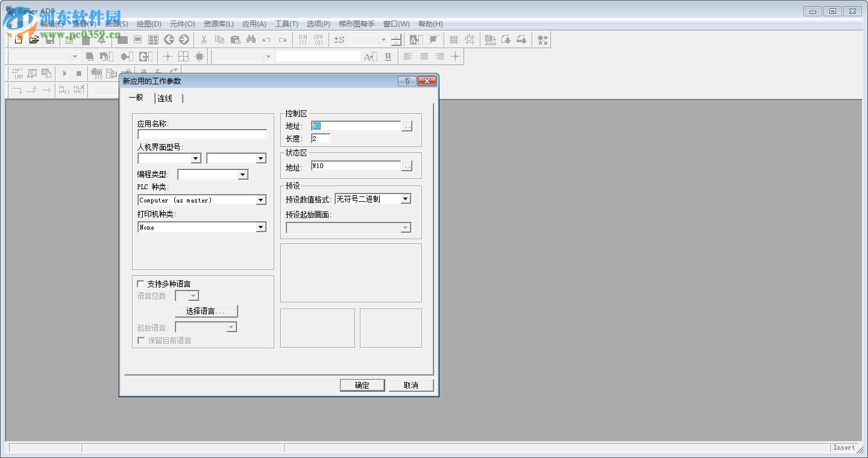The height and width of the screenshot is (458, 868).
Task: Expand the PLC 种类 dropdown
Action: pyautogui.click(x=261, y=200)
